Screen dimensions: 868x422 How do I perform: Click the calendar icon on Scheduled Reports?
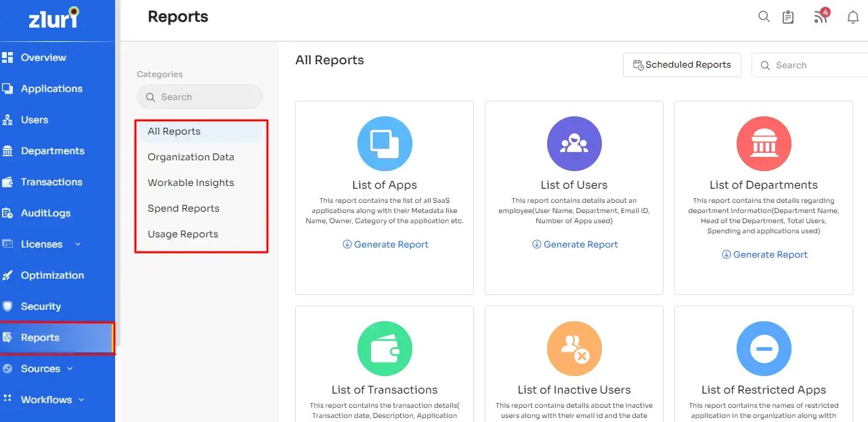point(638,65)
